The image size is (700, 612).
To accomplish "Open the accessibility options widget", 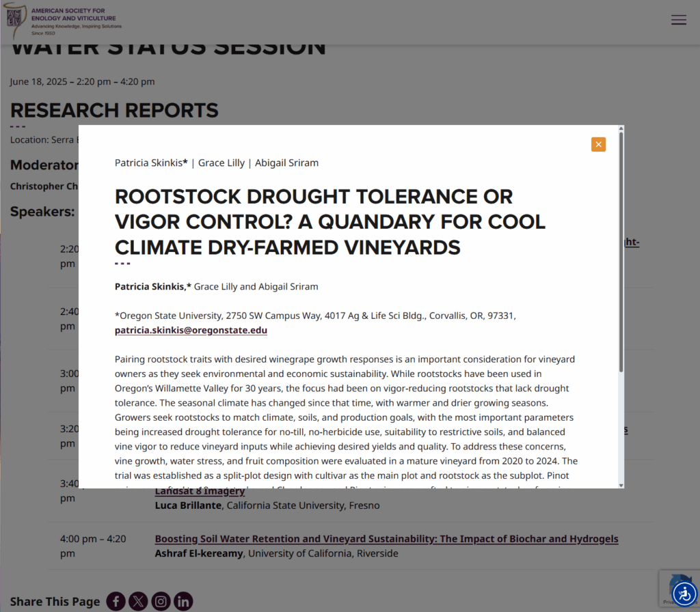I will tap(684, 594).
